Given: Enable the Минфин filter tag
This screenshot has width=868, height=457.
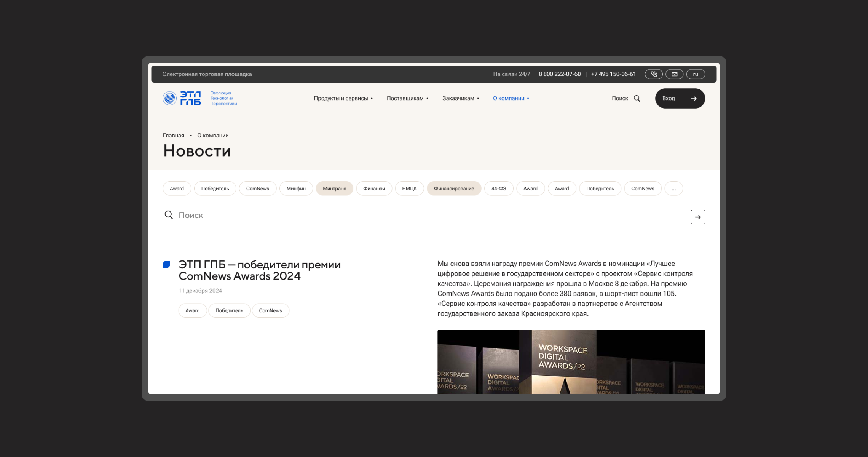Looking at the screenshot, I should 296,189.
